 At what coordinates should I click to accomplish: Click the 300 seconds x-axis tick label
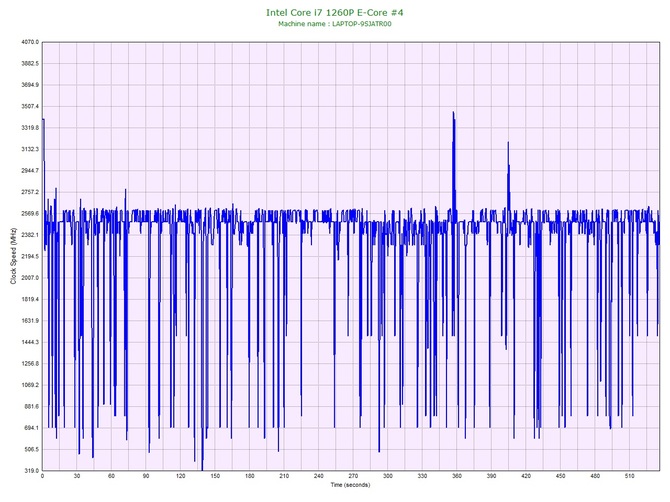[388, 476]
